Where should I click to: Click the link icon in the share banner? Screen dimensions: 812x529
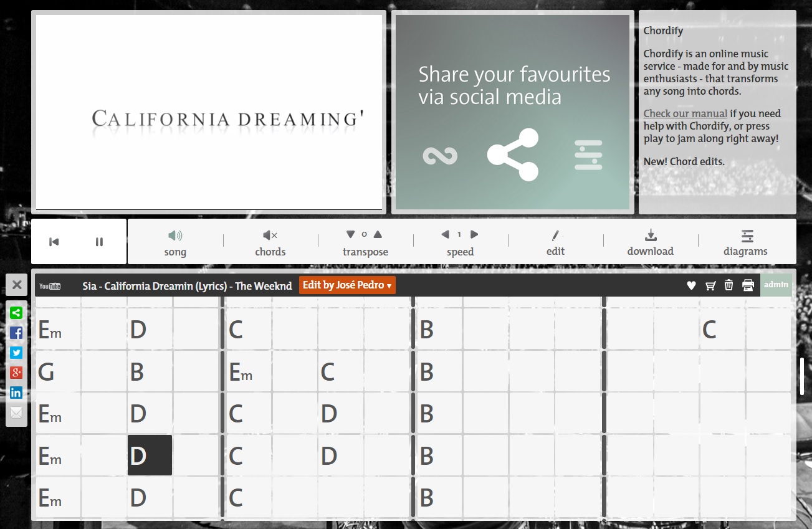click(x=440, y=155)
